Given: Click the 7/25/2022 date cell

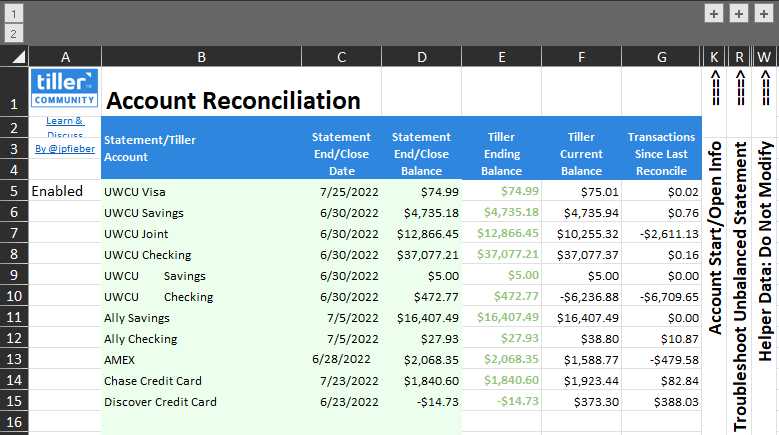Looking at the screenshot, I should 341,192.
